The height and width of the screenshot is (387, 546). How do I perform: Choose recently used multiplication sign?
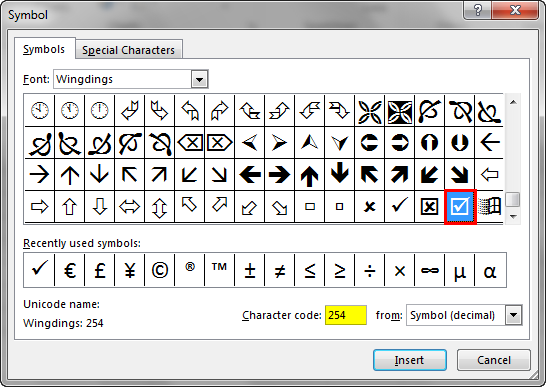(399, 270)
